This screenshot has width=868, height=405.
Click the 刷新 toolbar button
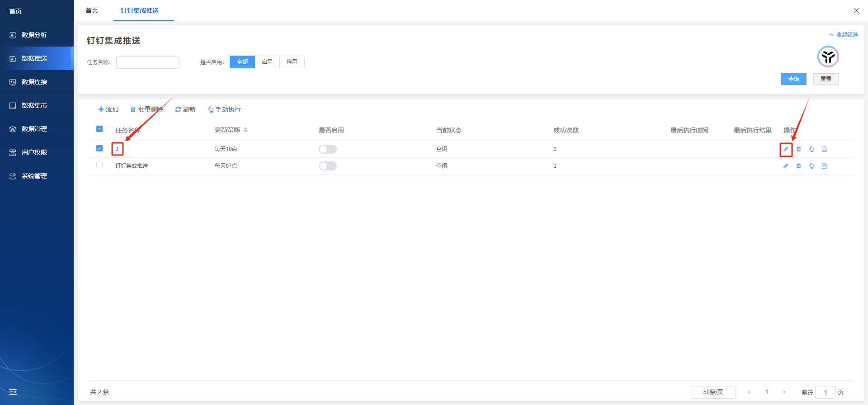185,109
